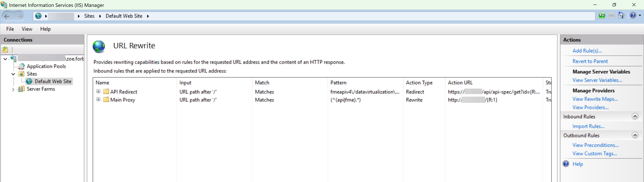The height and width of the screenshot is (182, 644).
Task: Click the Sites folder globe icon
Action: [22, 74]
